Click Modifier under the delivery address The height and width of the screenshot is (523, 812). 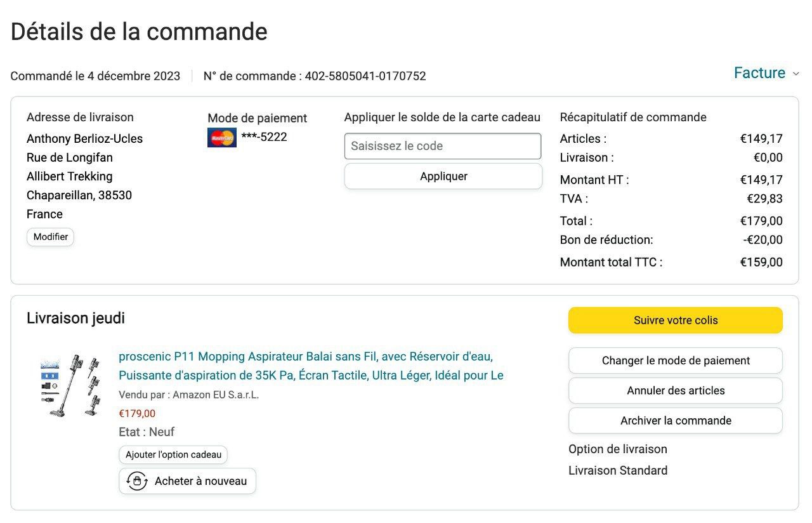coord(51,237)
